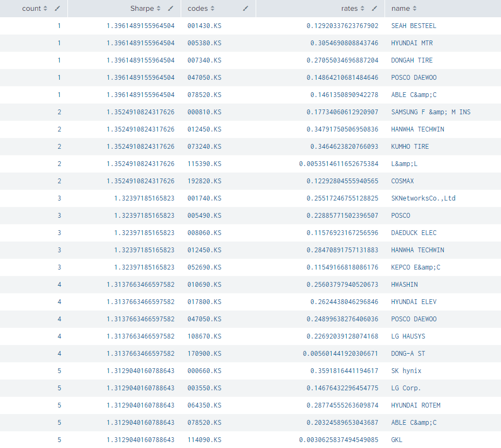Click the HYUNDAI ROTEM name cell
This screenshot has width=501, height=448.
416,405
